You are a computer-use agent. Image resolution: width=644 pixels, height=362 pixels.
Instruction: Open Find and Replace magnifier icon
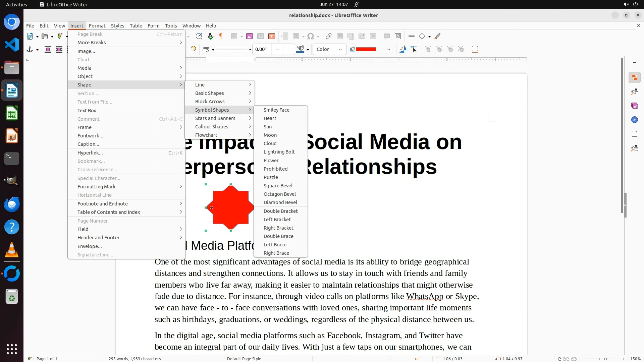coord(199,36)
